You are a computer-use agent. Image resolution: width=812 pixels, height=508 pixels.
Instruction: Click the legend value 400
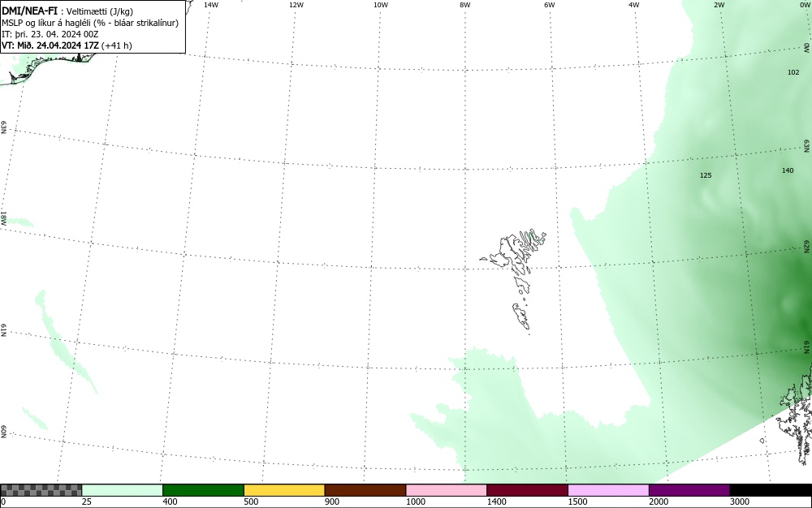[x=170, y=502]
